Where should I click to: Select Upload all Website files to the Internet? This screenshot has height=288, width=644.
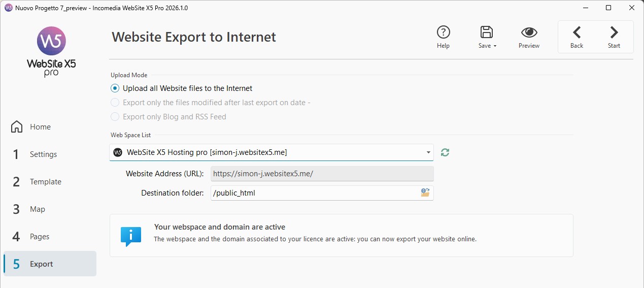(182, 88)
